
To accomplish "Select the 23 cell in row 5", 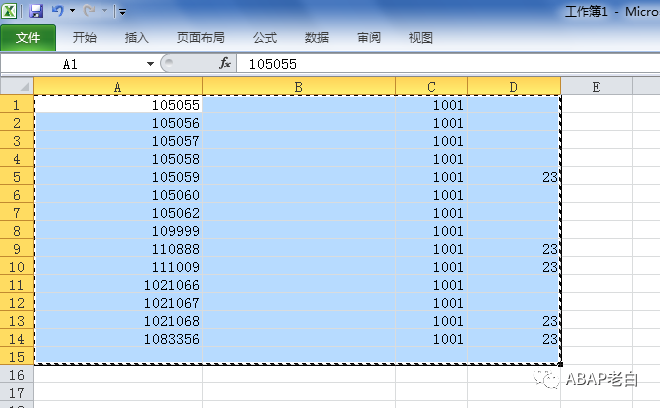I will 514,176.
